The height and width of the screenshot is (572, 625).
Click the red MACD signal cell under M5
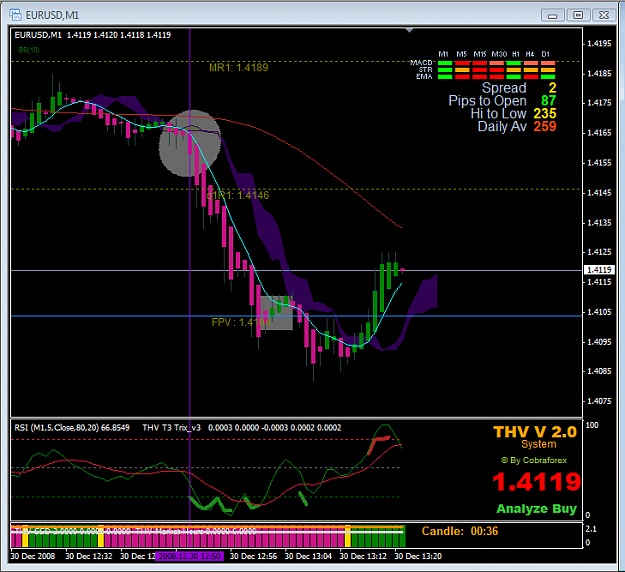(x=462, y=63)
